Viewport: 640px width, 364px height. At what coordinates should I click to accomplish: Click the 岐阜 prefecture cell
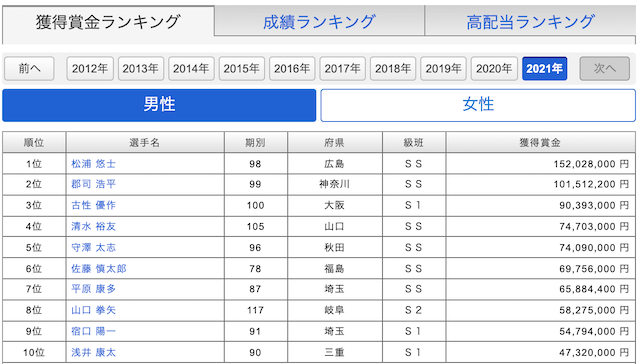click(x=335, y=311)
